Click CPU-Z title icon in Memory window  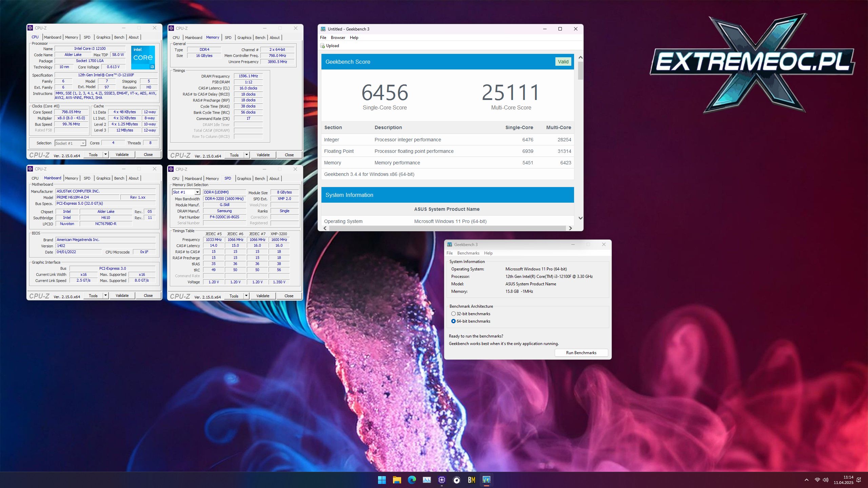[x=171, y=28]
